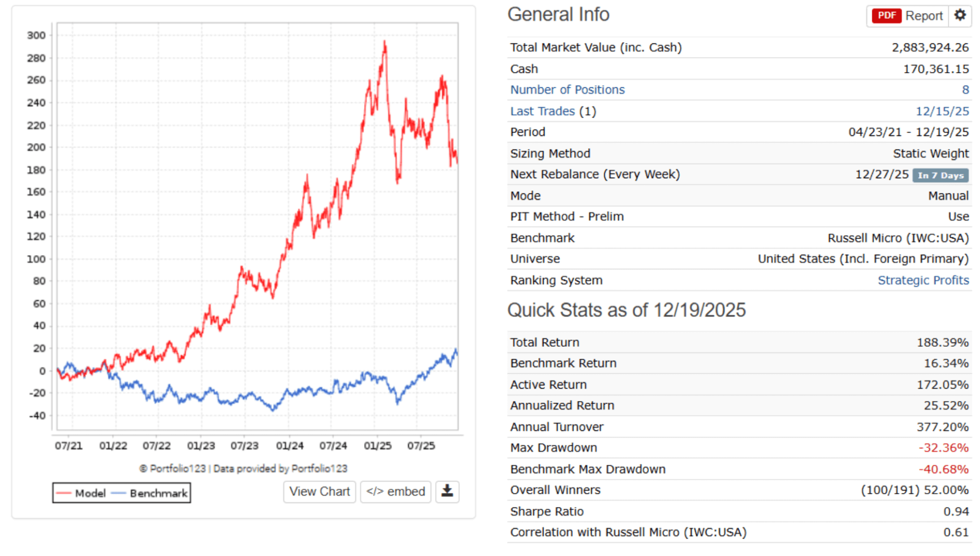Click the model's peak on the chart
This screenshot has width=980, height=556.
(x=384, y=42)
